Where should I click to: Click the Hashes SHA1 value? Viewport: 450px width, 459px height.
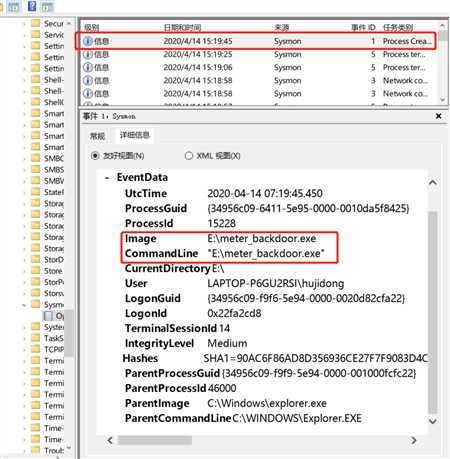coord(315,358)
